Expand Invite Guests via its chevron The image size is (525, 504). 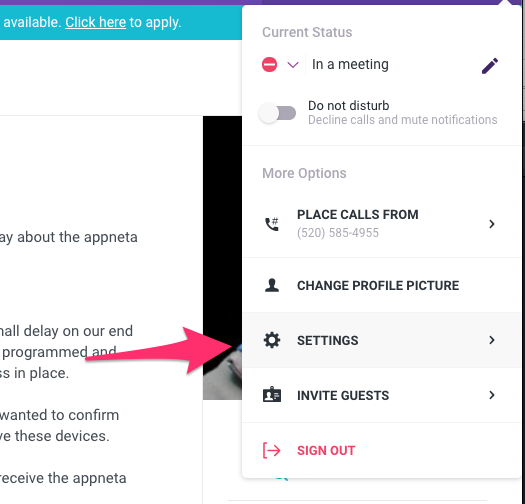pyautogui.click(x=492, y=395)
